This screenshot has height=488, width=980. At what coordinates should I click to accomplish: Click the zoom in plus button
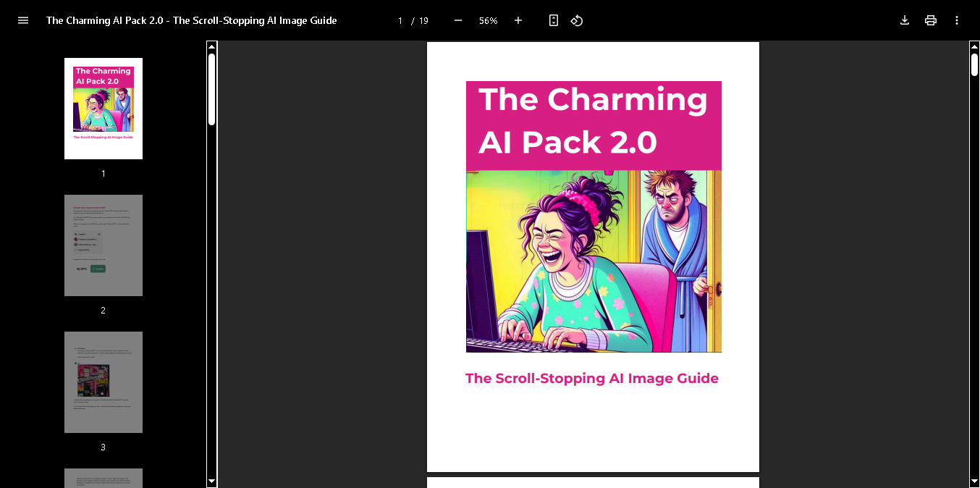pyautogui.click(x=518, y=20)
